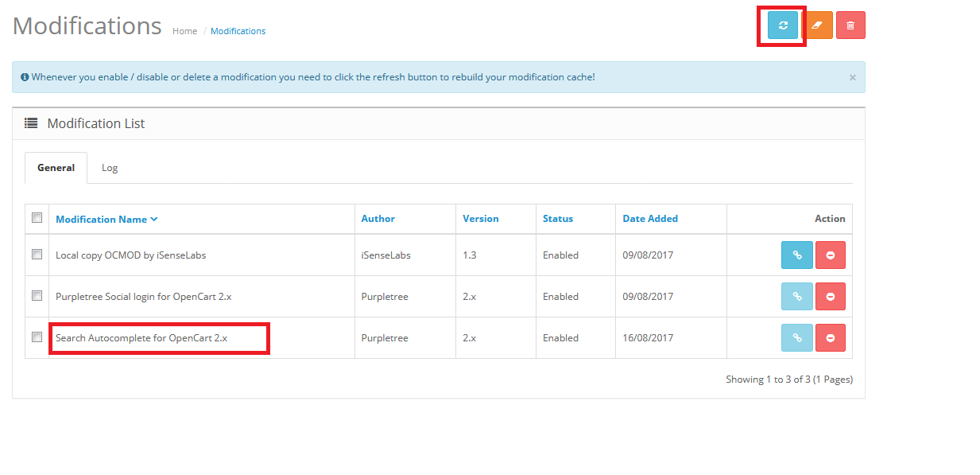Image resolution: width=980 pixels, height=475 pixels.
Task: Select the orange clear cache icon
Action: point(819,25)
